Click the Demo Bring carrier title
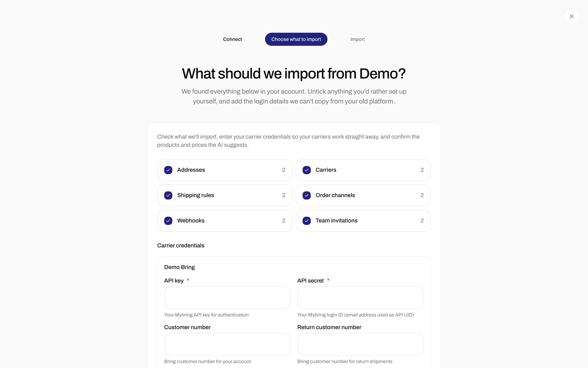 pyautogui.click(x=179, y=267)
